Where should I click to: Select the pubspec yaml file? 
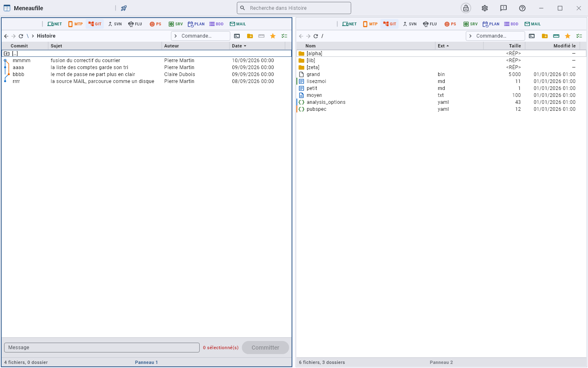tap(441, 109)
